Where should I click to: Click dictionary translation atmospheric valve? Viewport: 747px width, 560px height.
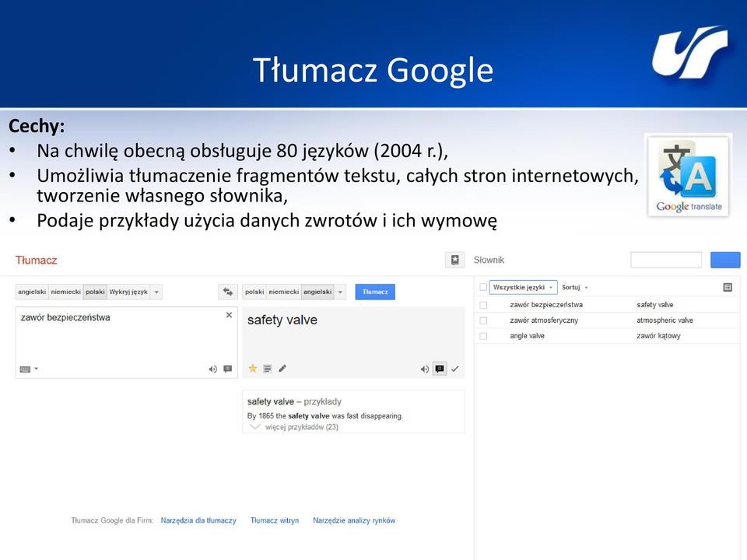pyautogui.click(x=665, y=320)
